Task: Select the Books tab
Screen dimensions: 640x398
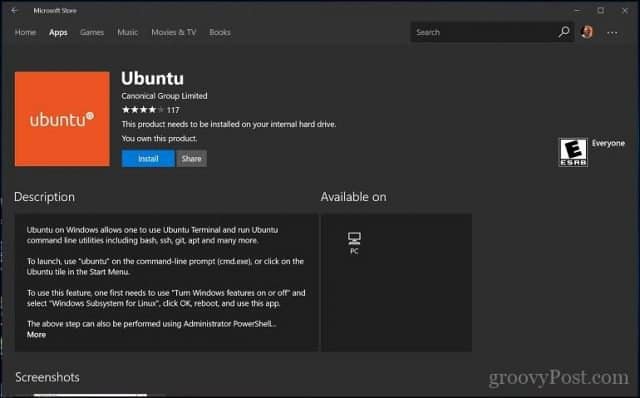Action: tap(220, 32)
